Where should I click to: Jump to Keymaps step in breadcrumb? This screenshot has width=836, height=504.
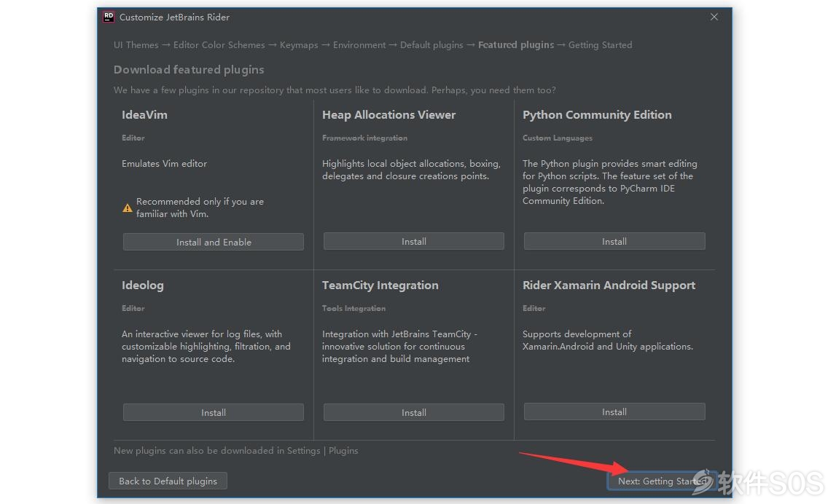pyautogui.click(x=299, y=44)
